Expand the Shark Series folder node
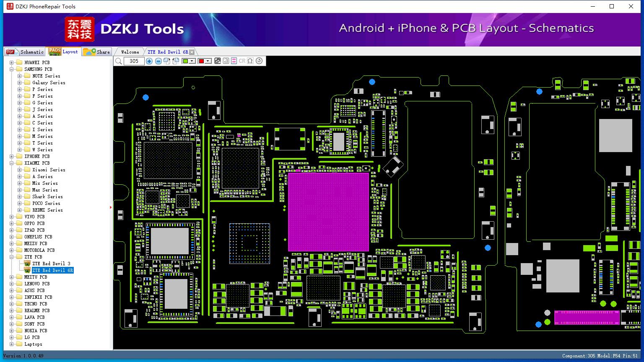Screen dimensions: 644x362 pyautogui.click(x=19, y=197)
